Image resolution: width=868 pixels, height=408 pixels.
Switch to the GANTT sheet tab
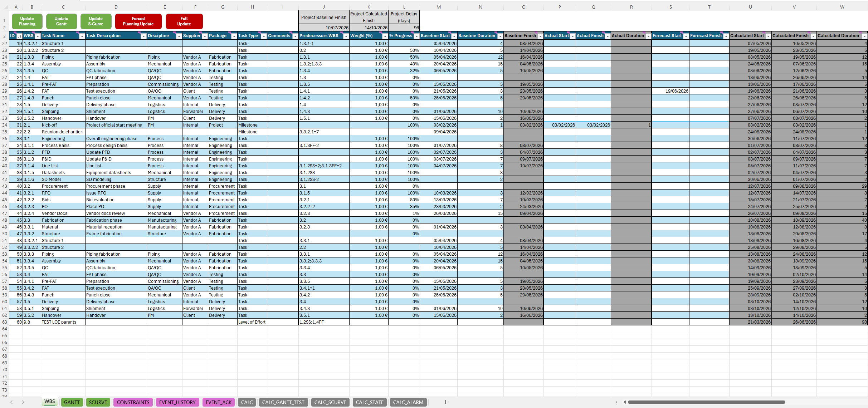pos(72,402)
